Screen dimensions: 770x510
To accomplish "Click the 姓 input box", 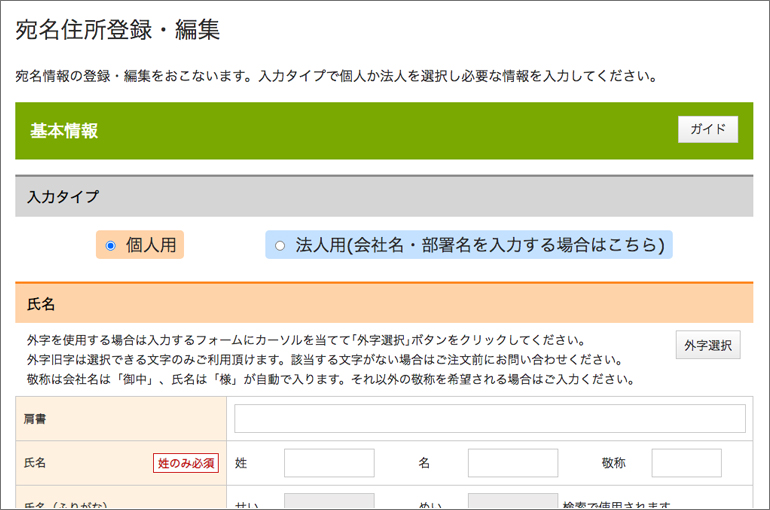I will pyautogui.click(x=329, y=463).
